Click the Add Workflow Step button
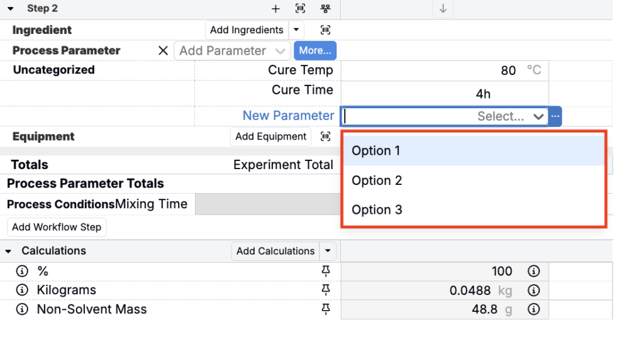Image resolution: width=644 pixels, height=344 pixels. (57, 227)
